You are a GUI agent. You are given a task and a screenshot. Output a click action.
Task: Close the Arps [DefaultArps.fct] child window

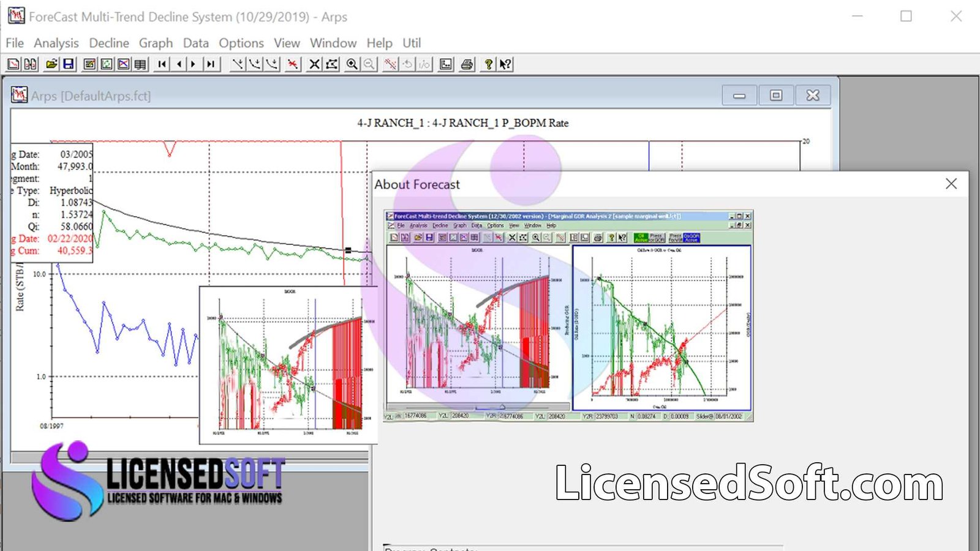pos(813,96)
